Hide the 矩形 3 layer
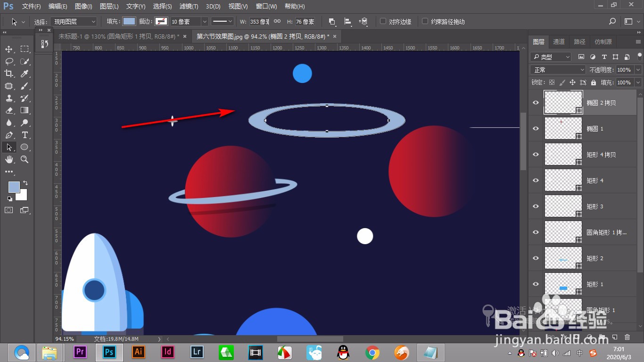 (536, 206)
